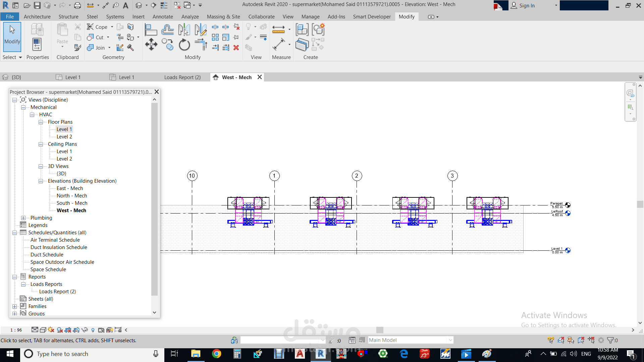The width and height of the screenshot is (644, 362).
Task: Collapse Schedules/Quantities (all) node
Action: [x=15, y=233]
